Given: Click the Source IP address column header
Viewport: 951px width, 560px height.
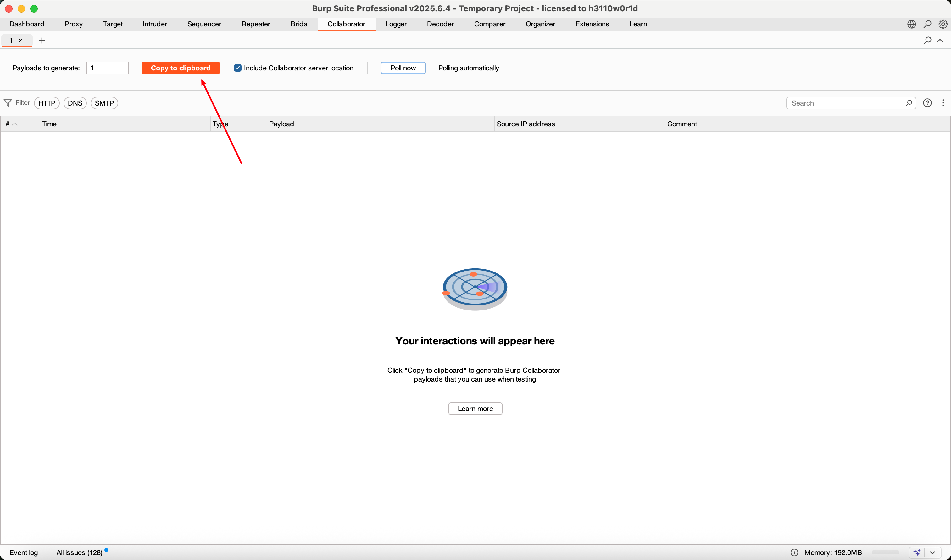Looking at the screenshot, I should coord(580,124).
